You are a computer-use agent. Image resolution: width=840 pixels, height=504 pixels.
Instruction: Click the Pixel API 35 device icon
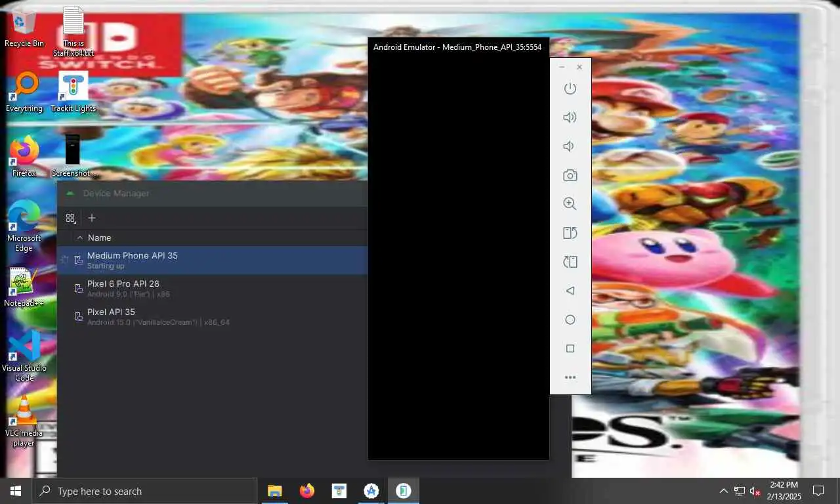point(78,317)
